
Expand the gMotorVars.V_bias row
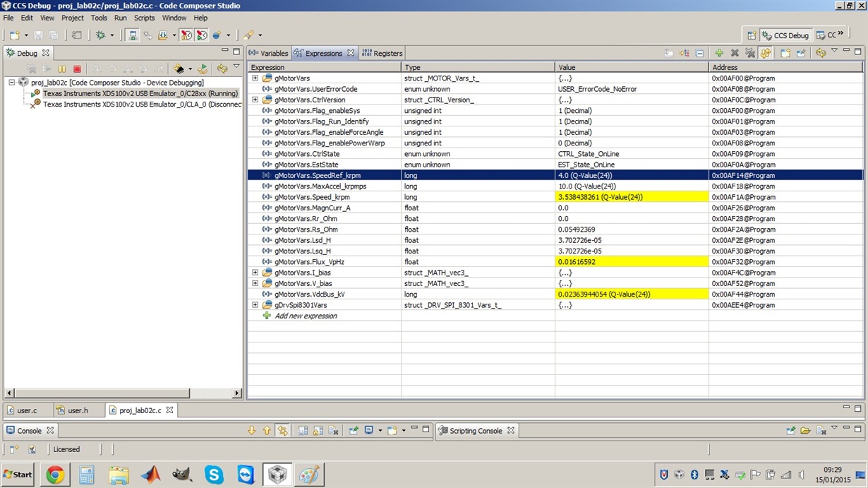point(255,283)
